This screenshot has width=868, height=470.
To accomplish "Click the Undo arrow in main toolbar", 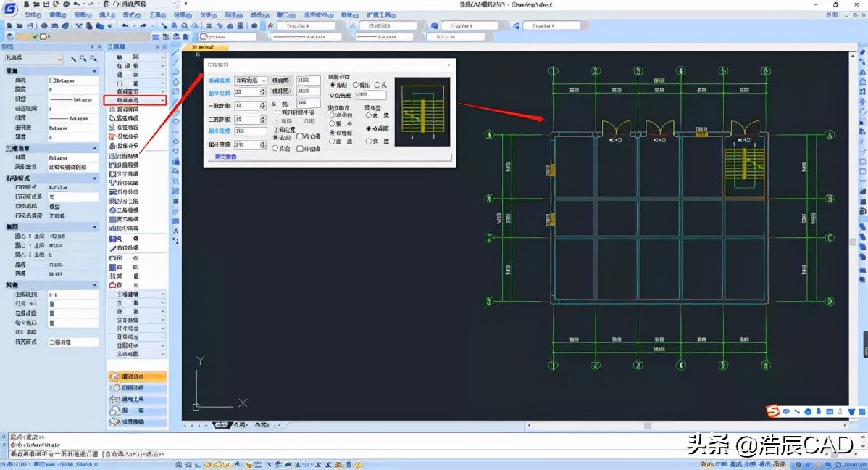I will (125, 25).
